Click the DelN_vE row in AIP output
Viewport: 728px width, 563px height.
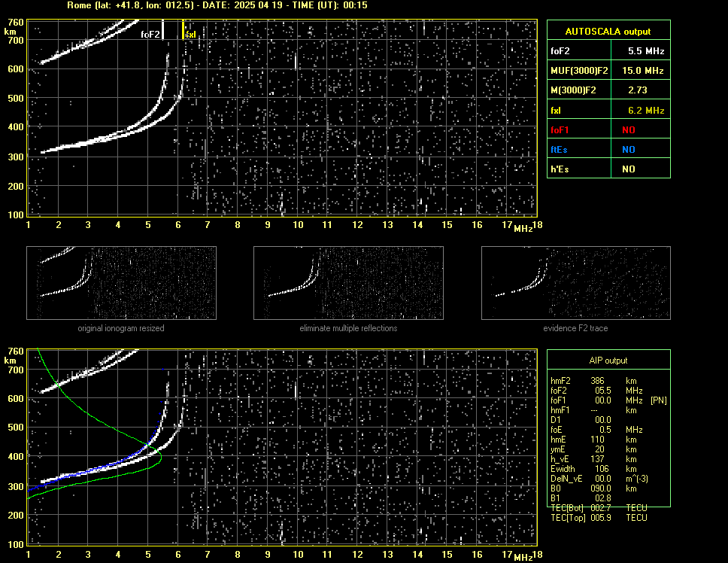click(x=599, y=479)
